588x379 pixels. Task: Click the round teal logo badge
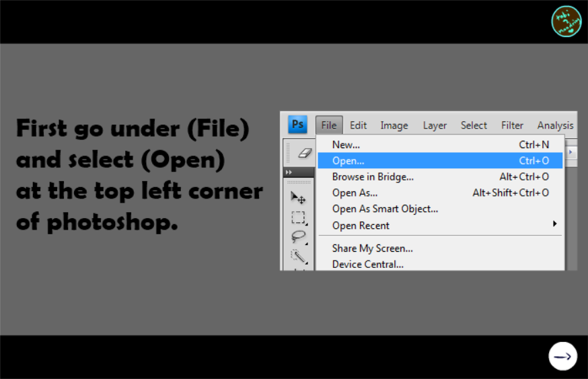[566, 22]
